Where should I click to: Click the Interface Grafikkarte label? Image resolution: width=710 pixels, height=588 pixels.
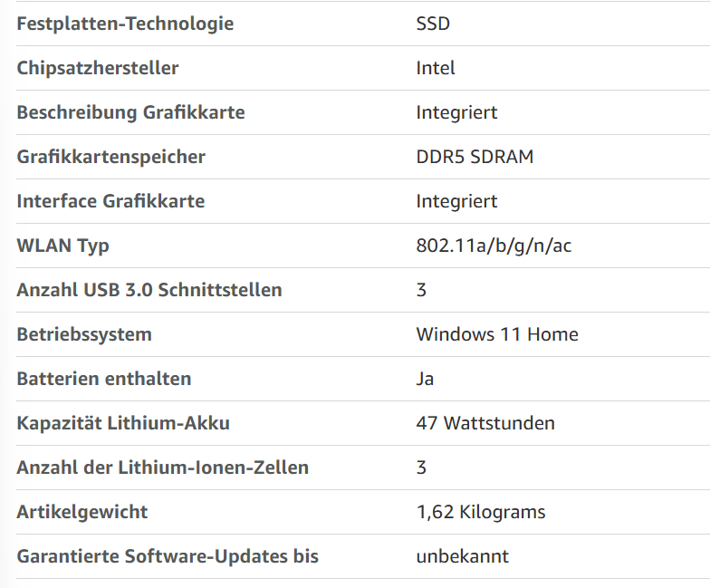pos(110,201)
